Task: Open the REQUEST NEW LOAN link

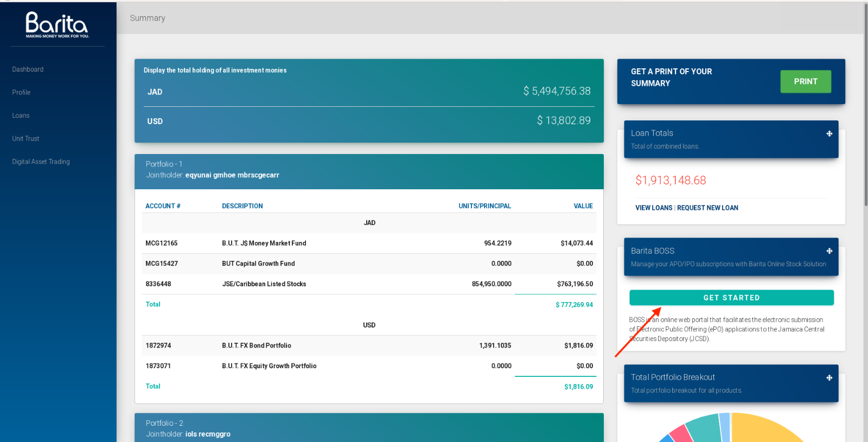Action: (x=707, y=208)
